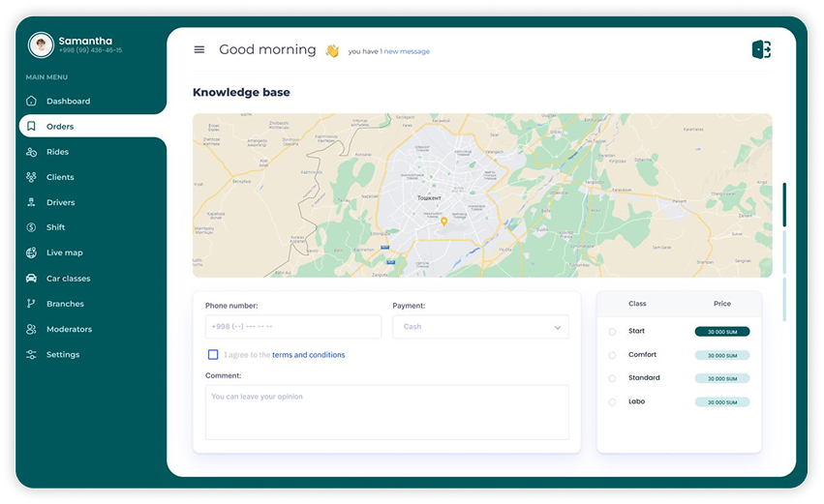The height and width of the screenshot is (504, 824).
Task: Click the Shift dollar icon
Action: click(32, 227)
